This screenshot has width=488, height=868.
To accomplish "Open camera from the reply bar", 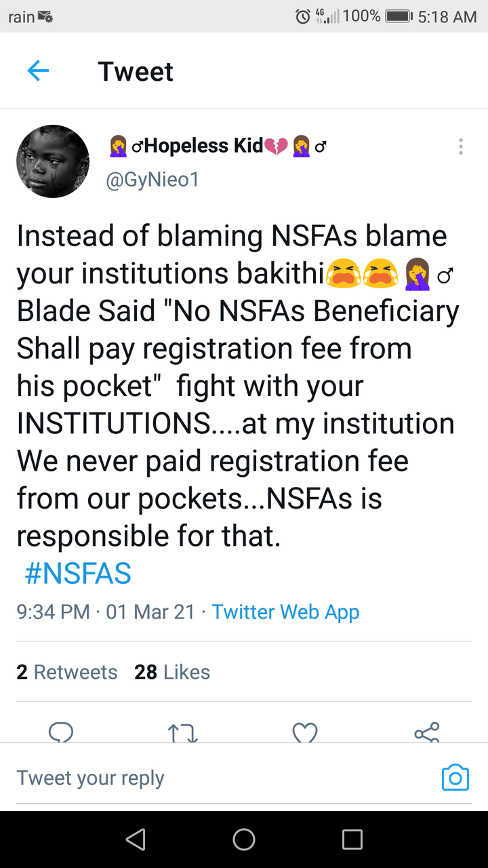I will coord(455,777).
